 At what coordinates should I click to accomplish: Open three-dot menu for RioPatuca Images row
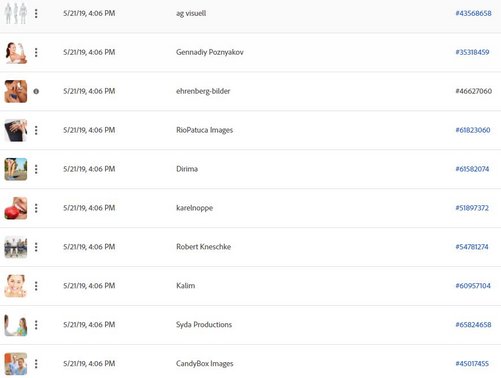pos(36,130)
